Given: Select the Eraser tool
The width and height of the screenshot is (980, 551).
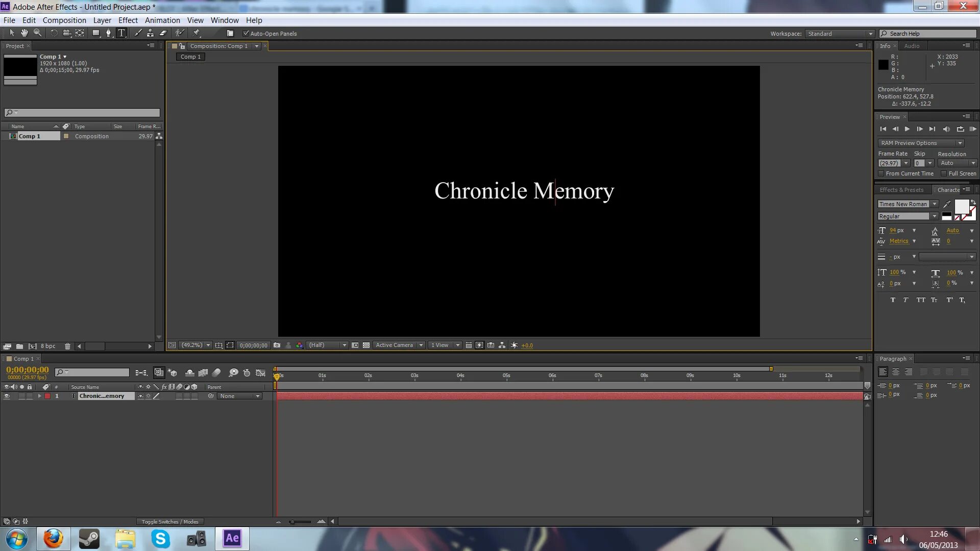Looking at the screenshot, I should click(163, 33).
